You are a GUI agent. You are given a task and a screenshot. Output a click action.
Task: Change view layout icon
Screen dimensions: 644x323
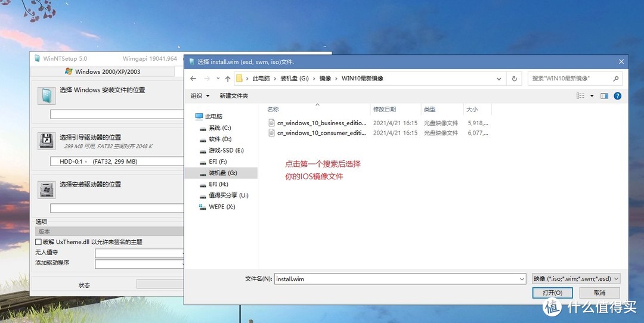tap(580, 95)
